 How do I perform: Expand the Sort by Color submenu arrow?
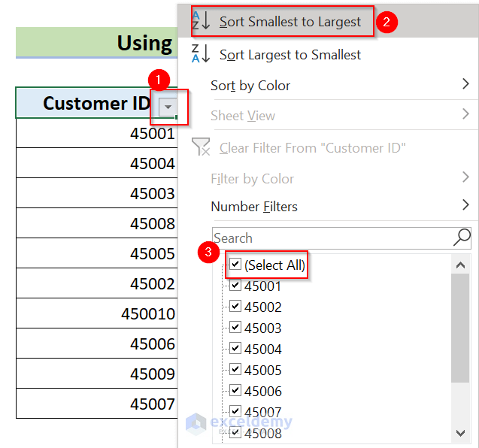tap(465, 85)
